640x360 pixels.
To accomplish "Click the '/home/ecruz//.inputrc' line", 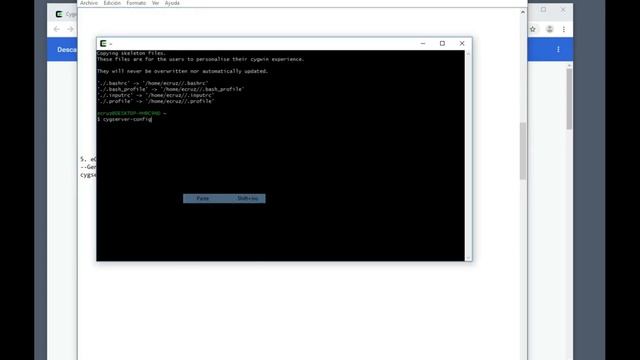I will click(x=155, y=95).
